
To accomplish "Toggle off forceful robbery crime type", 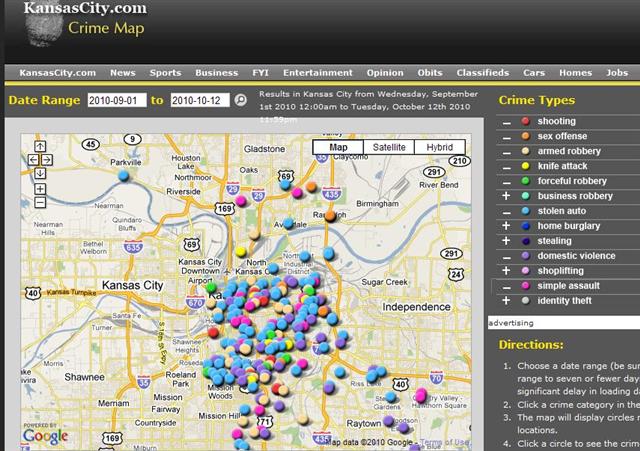I will pyautogui.click(x=507, y=182).
